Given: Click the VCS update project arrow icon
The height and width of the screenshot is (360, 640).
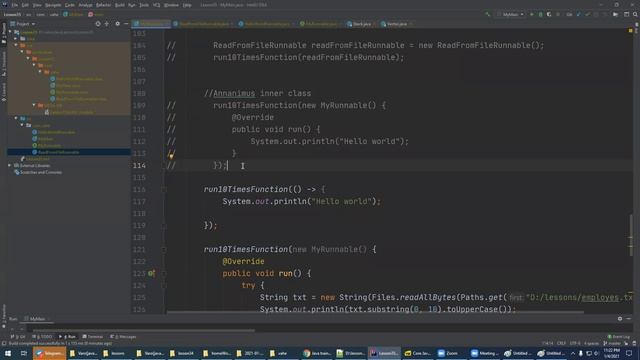Looking at the screenshot, I should (x=578, y=14).
